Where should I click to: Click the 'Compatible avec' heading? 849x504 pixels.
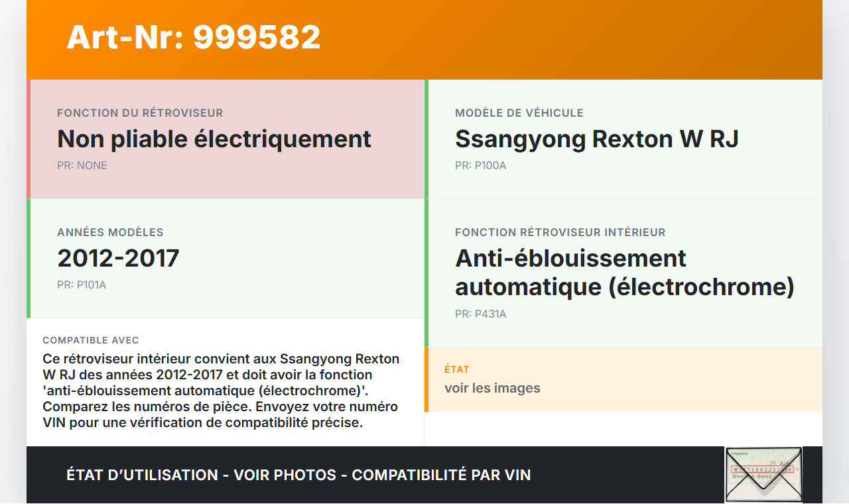pyautogui.click(x=91, y=340)
